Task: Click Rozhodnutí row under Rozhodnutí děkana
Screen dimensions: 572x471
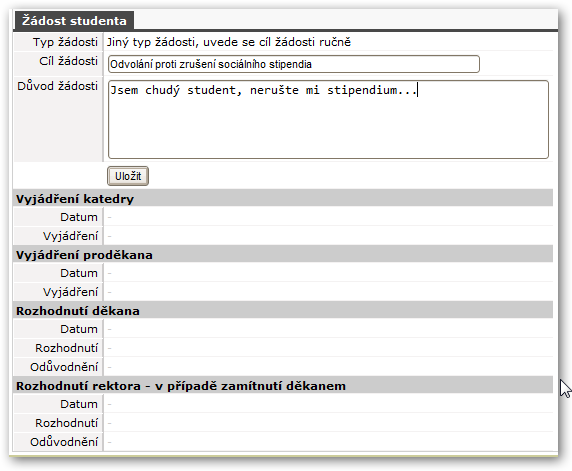Action: 283,348
